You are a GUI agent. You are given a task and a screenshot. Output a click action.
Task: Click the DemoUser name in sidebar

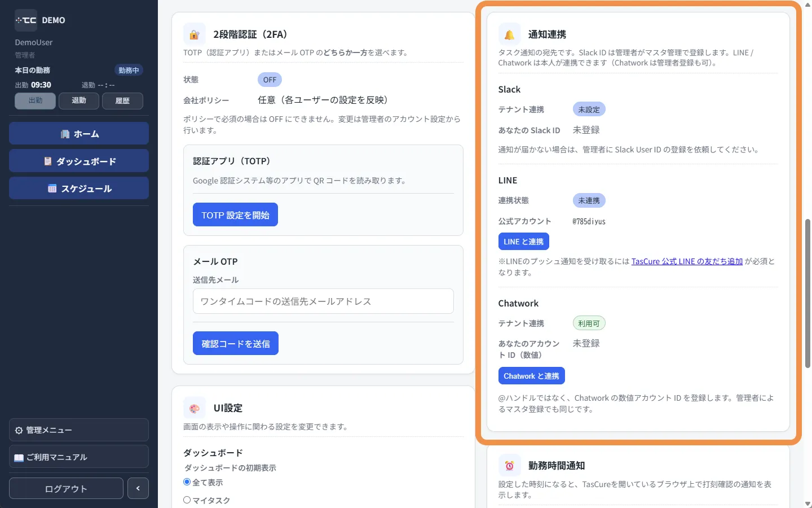click(x=34, y=42)
